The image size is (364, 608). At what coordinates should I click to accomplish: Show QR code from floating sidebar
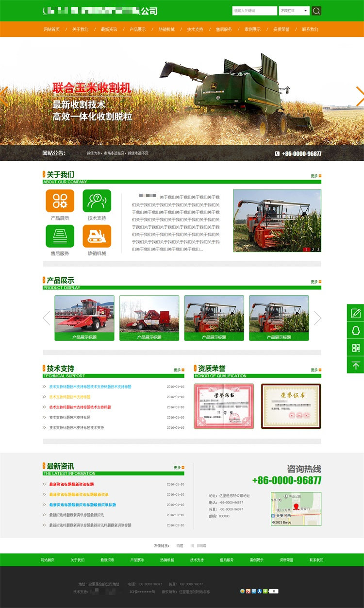click(x=355, y=348)
